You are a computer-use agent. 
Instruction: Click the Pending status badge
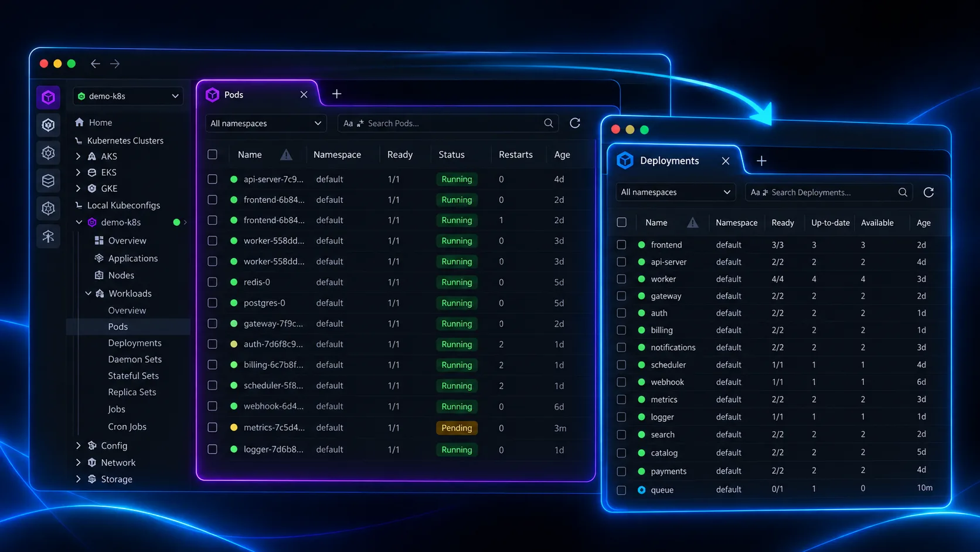457,428
